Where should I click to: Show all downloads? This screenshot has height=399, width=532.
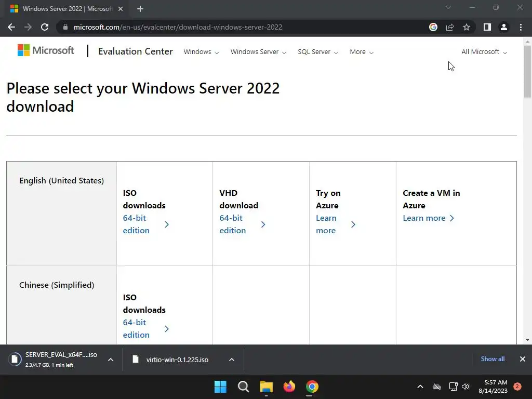493,359
